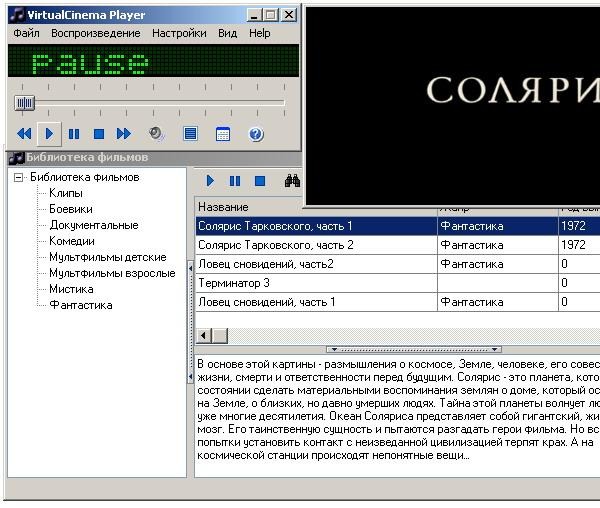Open the Настройки menu
Screen dimensions: 600x508
pos(179,33)
